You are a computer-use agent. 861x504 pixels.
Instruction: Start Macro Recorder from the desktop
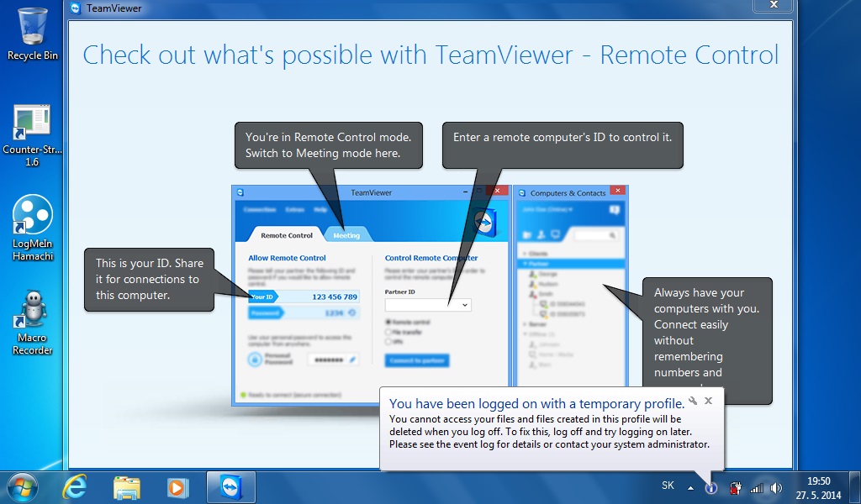pos(33,323)
